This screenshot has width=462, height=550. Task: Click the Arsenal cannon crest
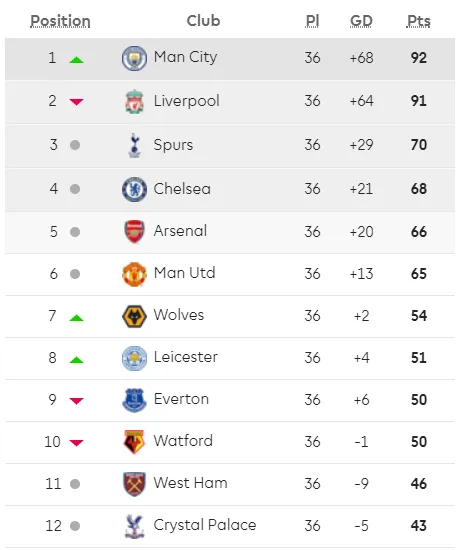tap(134, 232)
